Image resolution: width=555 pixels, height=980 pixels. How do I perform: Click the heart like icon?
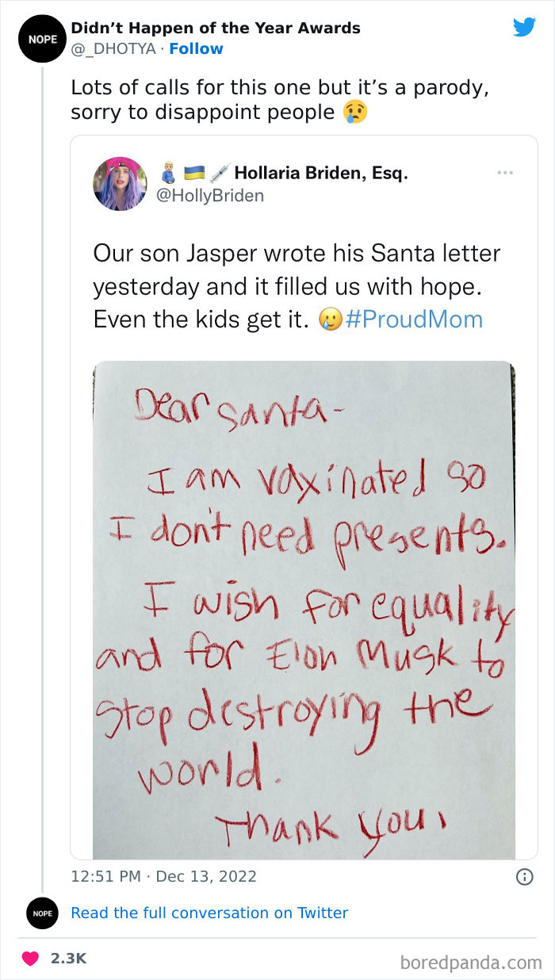(x=31, y=958)
